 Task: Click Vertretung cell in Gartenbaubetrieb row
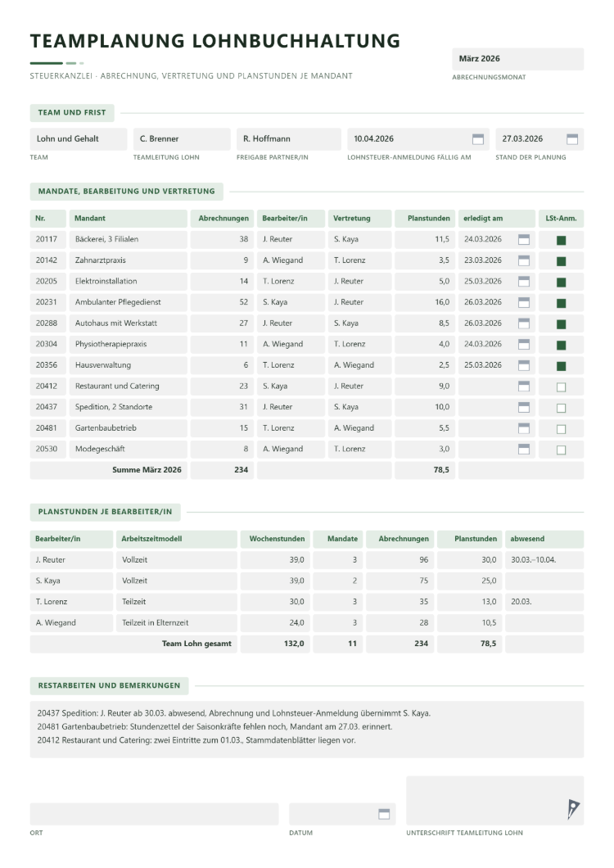pos(360,428)
